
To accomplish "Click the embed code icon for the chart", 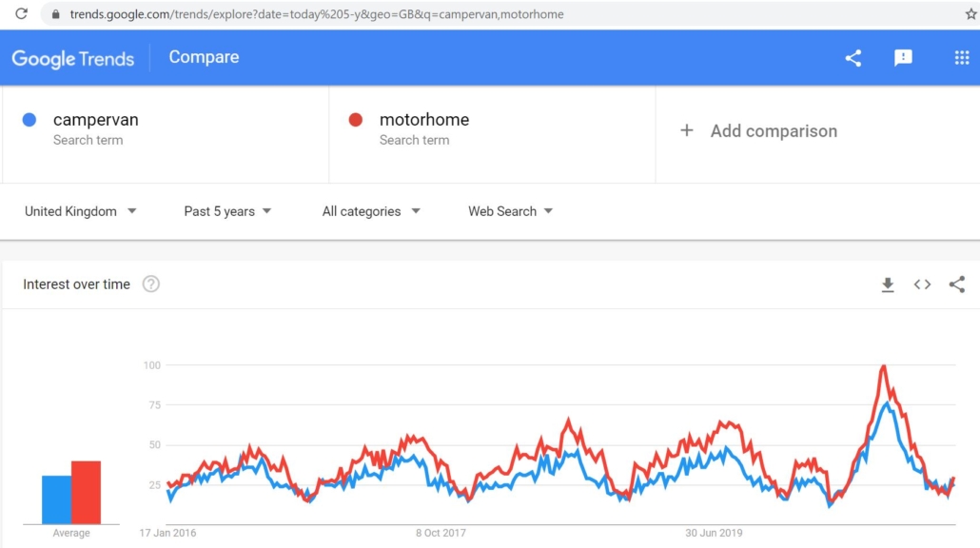I will (x=922, y=284).
